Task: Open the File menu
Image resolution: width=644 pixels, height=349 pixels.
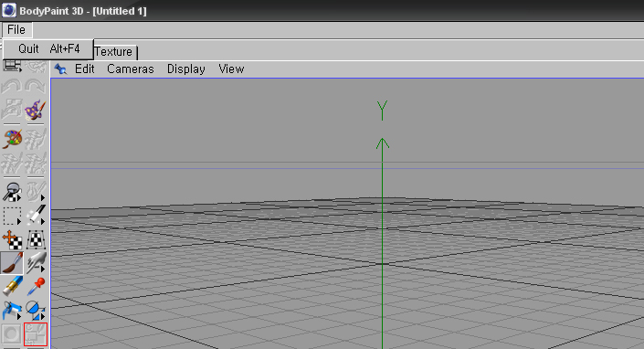Action: pos(16,30)
